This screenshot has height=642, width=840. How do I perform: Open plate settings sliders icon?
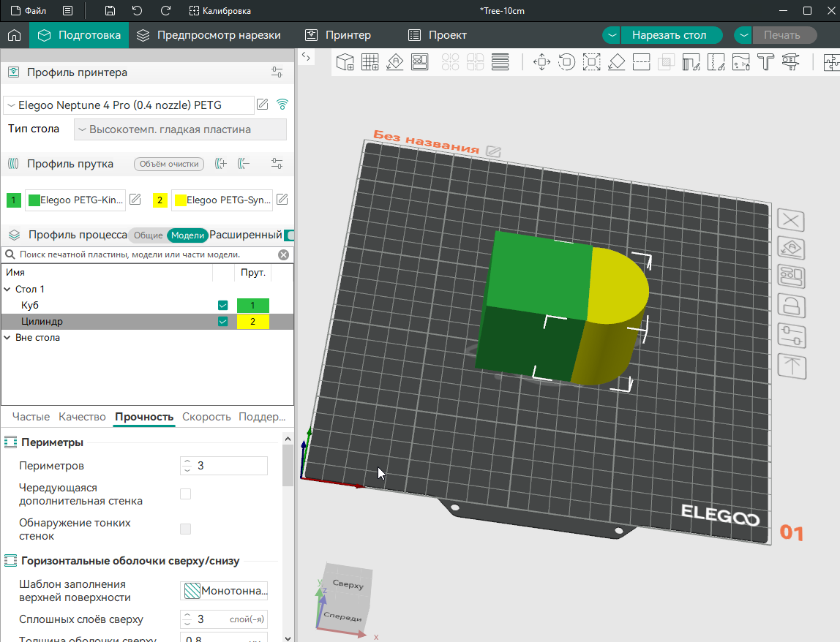(792, 337)
